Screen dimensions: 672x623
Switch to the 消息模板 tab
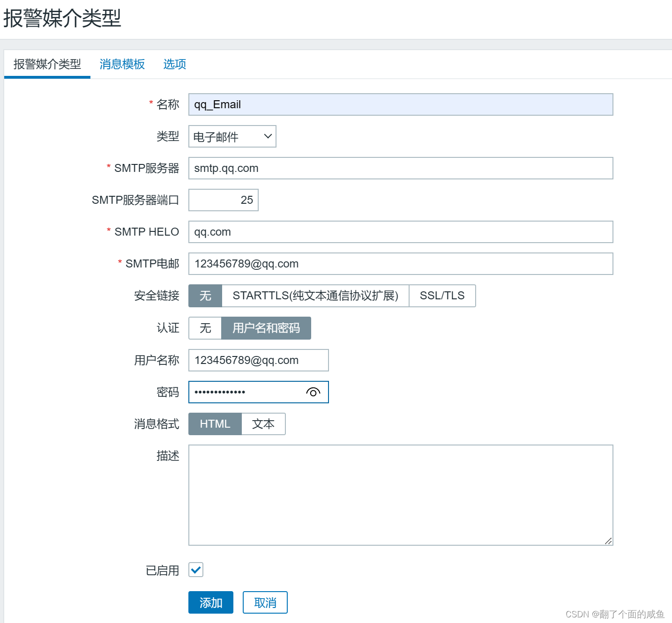(122, 64)
